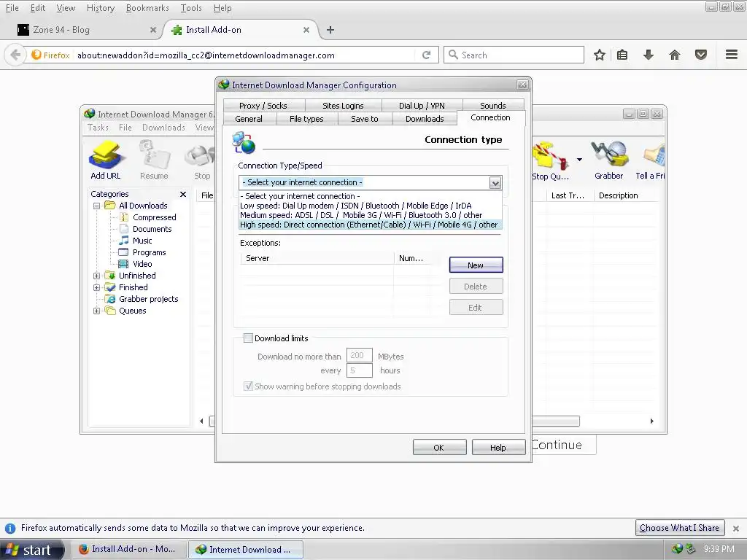This screenshot has height=560, width=747.
Task: Show bookmarks list icon in Firefox toolbar
Action: 622,55
